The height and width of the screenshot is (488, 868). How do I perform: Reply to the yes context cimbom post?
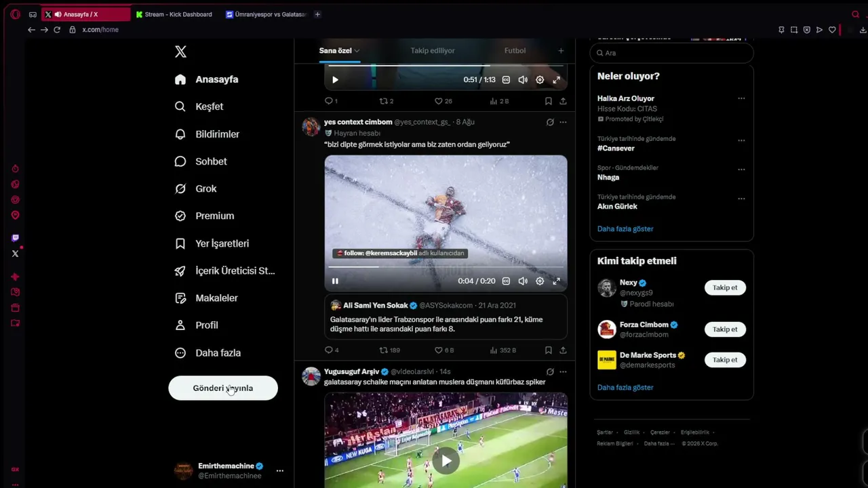(332, 350)
